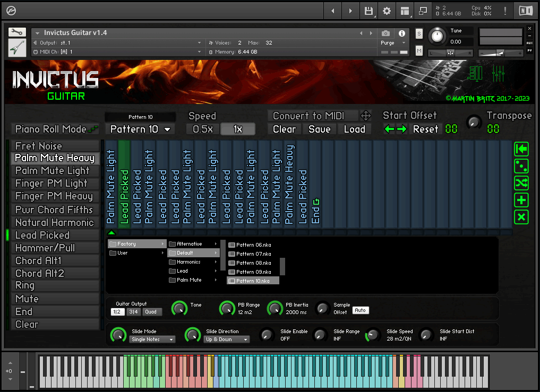Set speed to 1x

(x=238, y=129)
